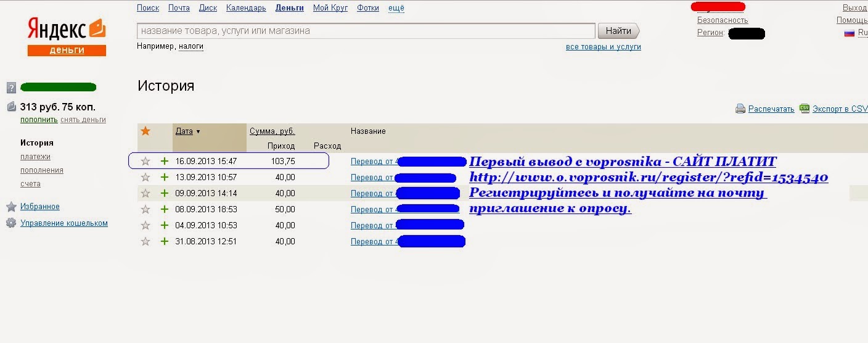Click the Ru language link

(x=862, y=33)
